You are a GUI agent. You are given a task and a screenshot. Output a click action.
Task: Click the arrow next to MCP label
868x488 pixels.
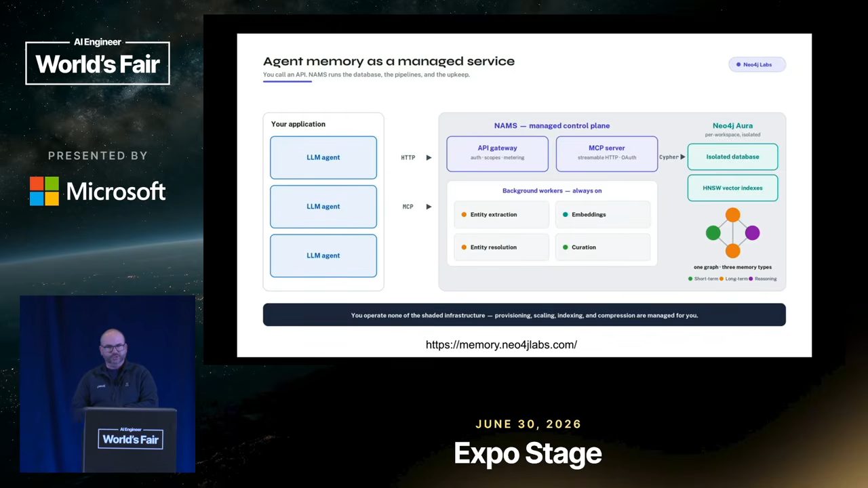[x=429, y=207]
